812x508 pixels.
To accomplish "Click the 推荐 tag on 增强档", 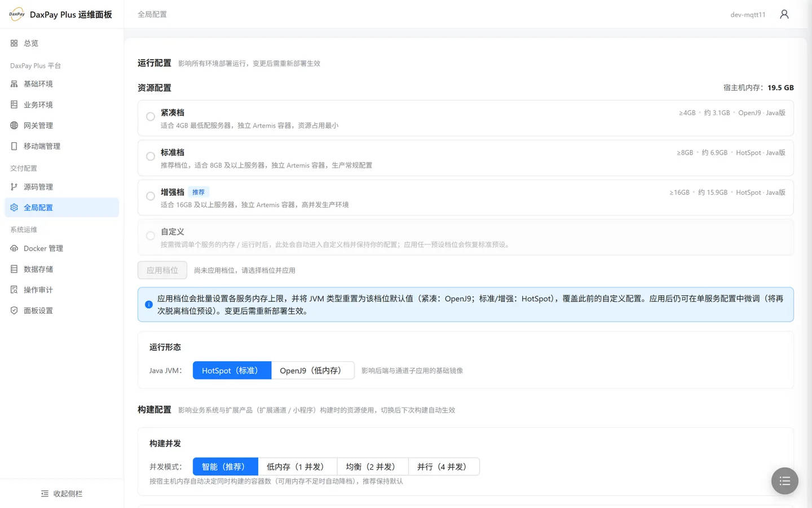I will (198, 192).
